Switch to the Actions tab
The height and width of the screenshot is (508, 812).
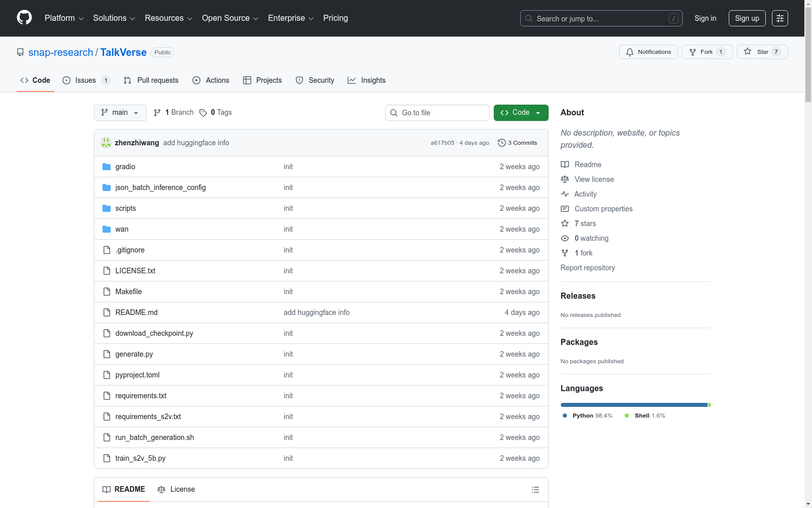click(211, 80)
